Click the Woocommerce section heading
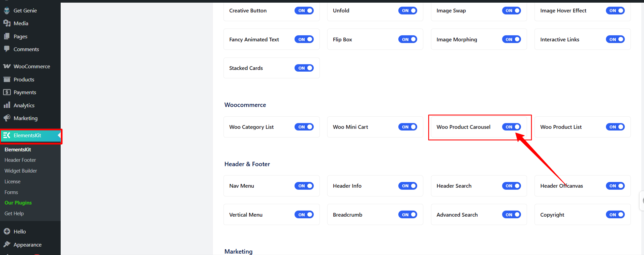Viewport: 644px width, 255px height. tap(245, 105)
